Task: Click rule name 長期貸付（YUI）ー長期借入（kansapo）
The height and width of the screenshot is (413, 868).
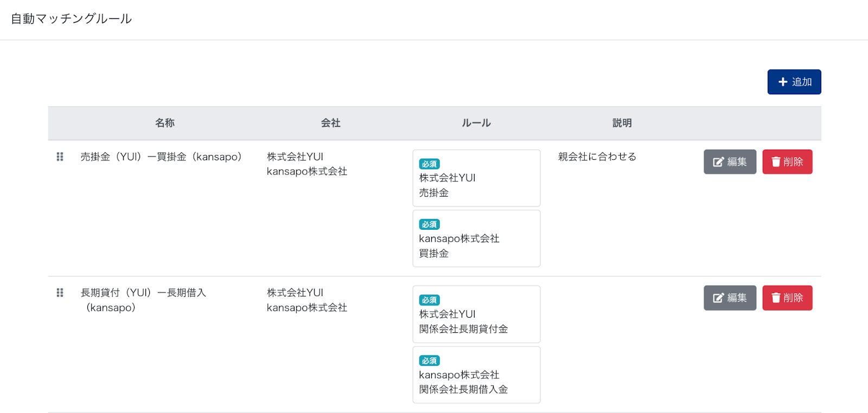Action: coord(143,300)
